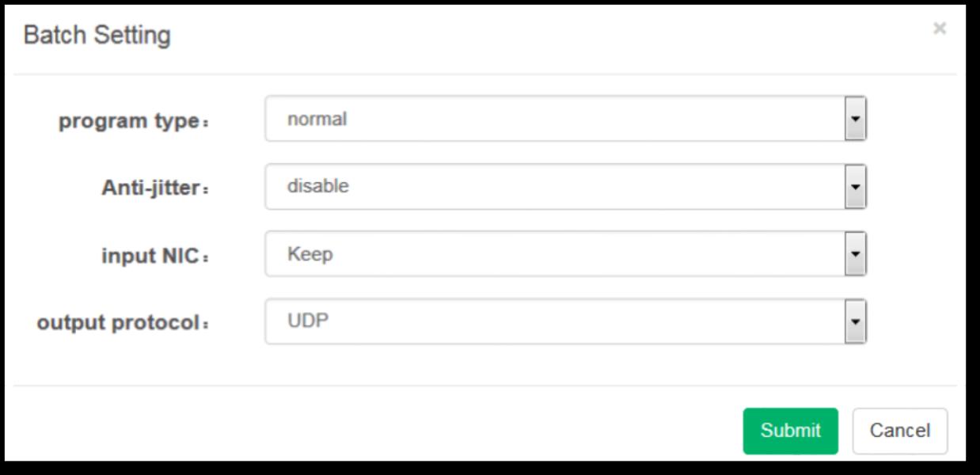Submit the batch settings
Image resolution: width=980 pixels, height=475 pixels.
click(x=790, y=431)
